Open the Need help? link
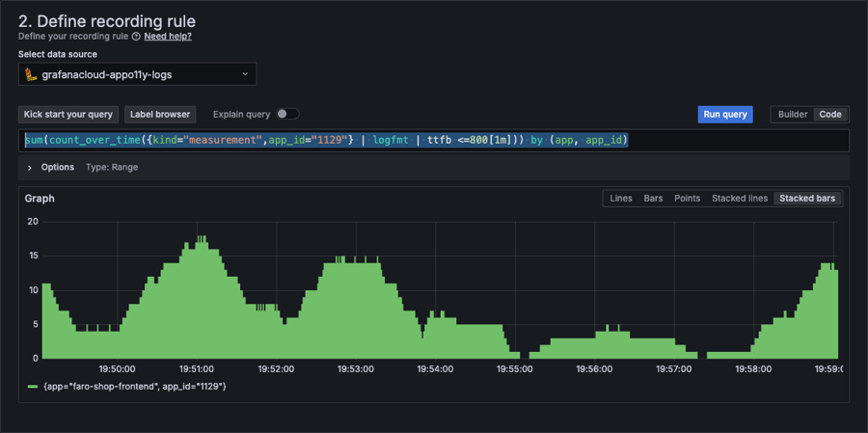868x433 pixels. pos(168,37)
